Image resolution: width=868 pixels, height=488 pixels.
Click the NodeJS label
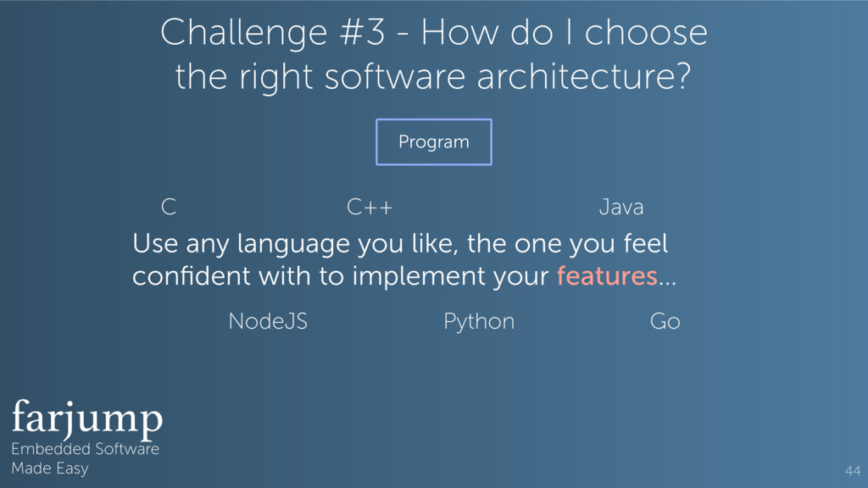pyautogui.click(x=268, y=322)
